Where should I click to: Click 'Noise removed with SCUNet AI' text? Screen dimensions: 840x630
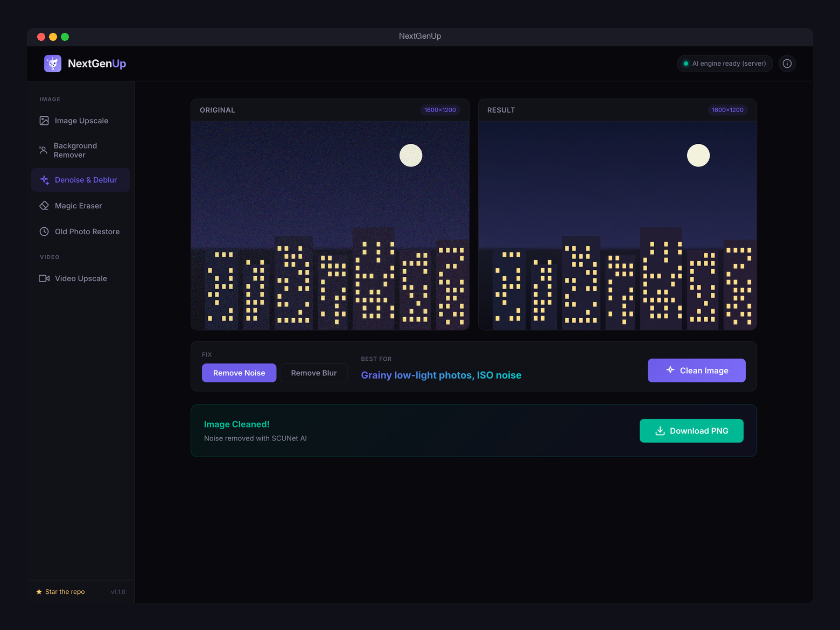[x=255, y=438]
